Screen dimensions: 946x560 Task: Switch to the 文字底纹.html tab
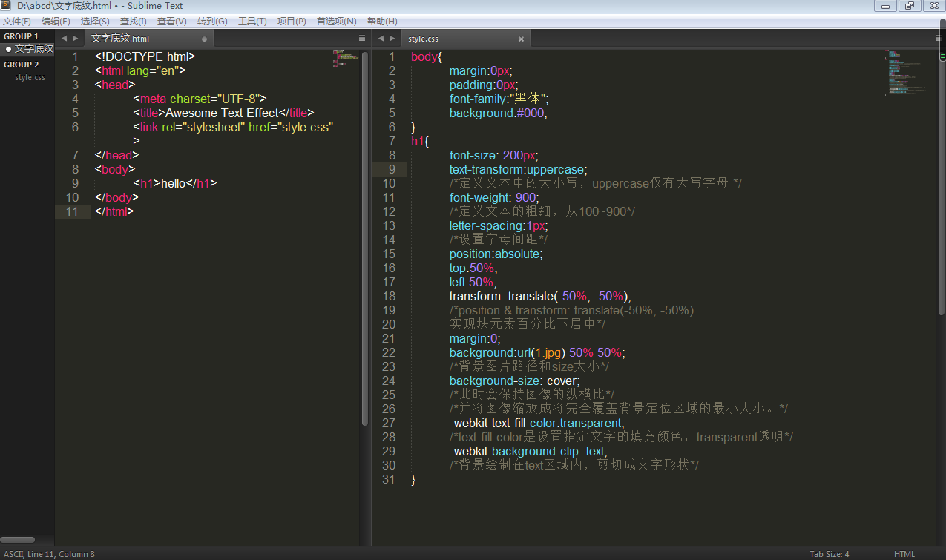pyautogui.click(x=120, y=39)
